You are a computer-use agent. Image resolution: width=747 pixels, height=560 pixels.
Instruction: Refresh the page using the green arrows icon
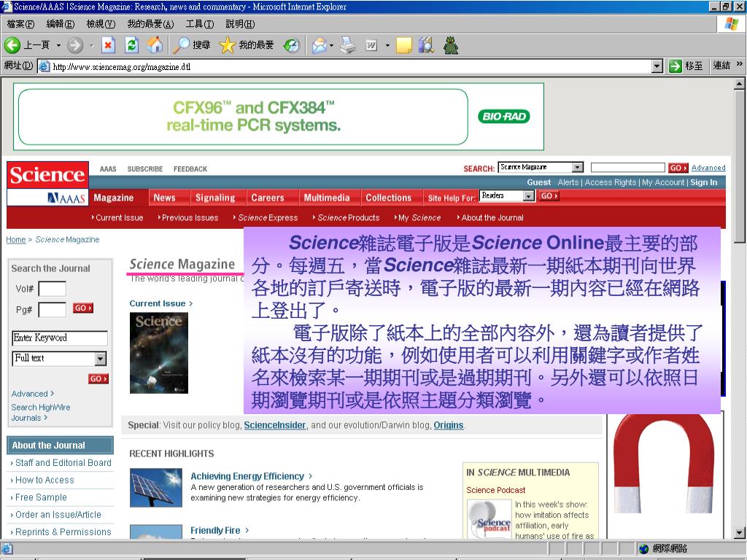point(131,45)
